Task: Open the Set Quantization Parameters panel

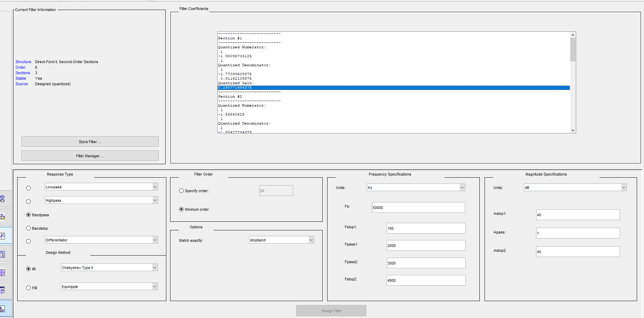Action: coord(2,236)
